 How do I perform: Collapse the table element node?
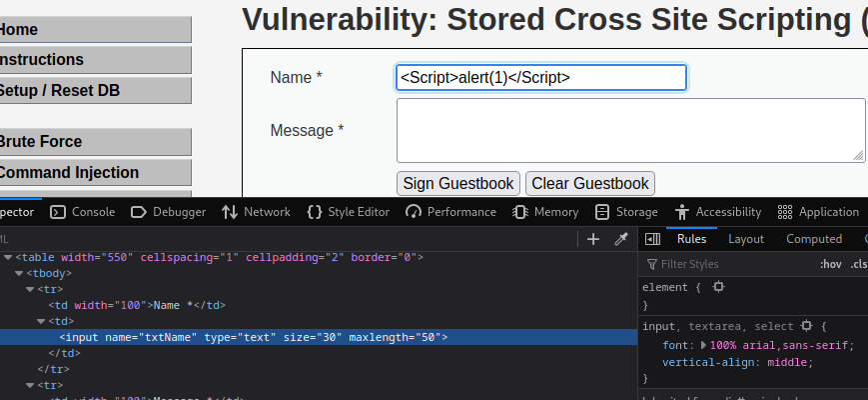point(8,257)
